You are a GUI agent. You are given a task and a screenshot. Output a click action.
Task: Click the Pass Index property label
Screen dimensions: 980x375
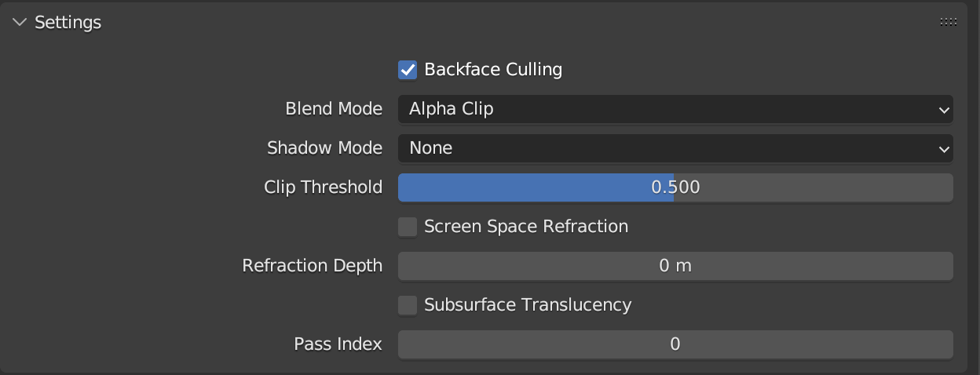tap(338, 344)
